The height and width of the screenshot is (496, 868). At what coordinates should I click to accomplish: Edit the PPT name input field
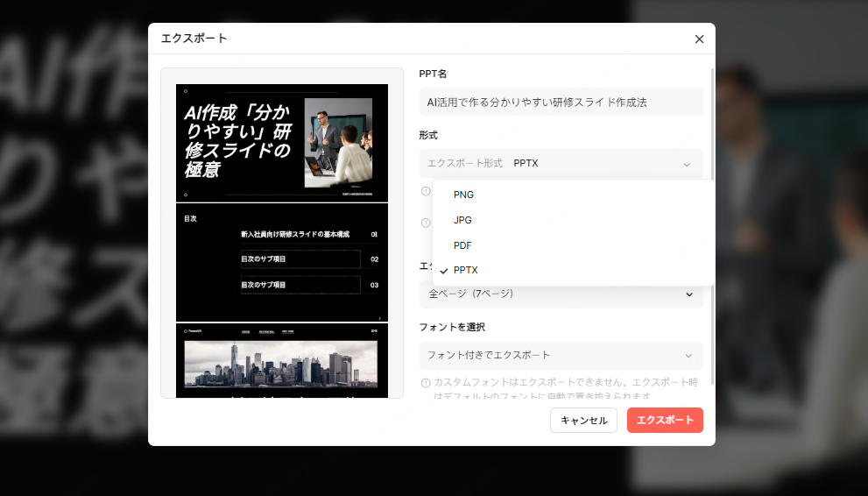[x=561, y=102]
